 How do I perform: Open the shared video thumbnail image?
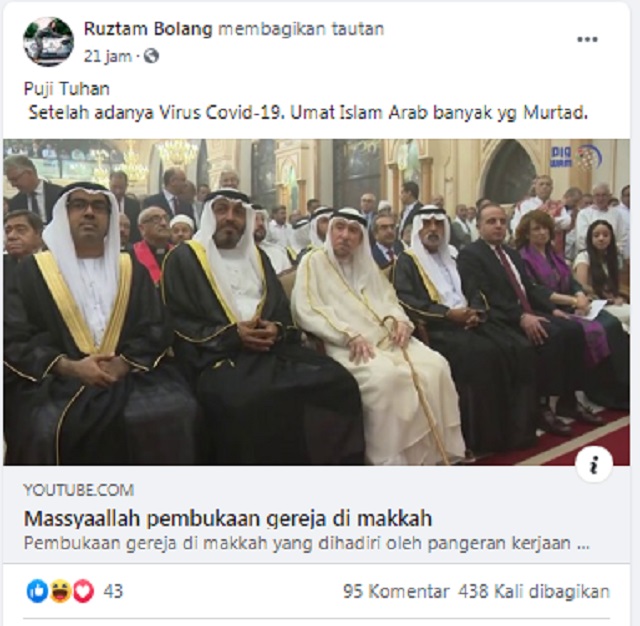(x=316, y=302)
